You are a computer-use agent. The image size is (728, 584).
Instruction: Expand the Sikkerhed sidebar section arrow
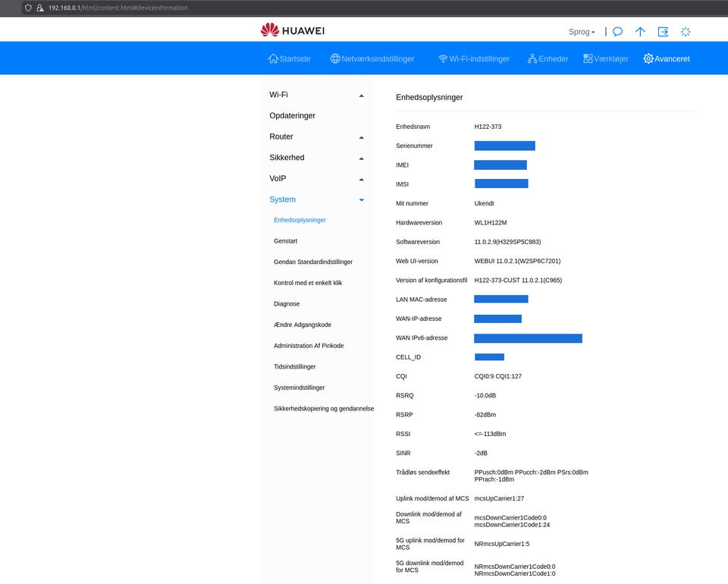coord(361,159)
